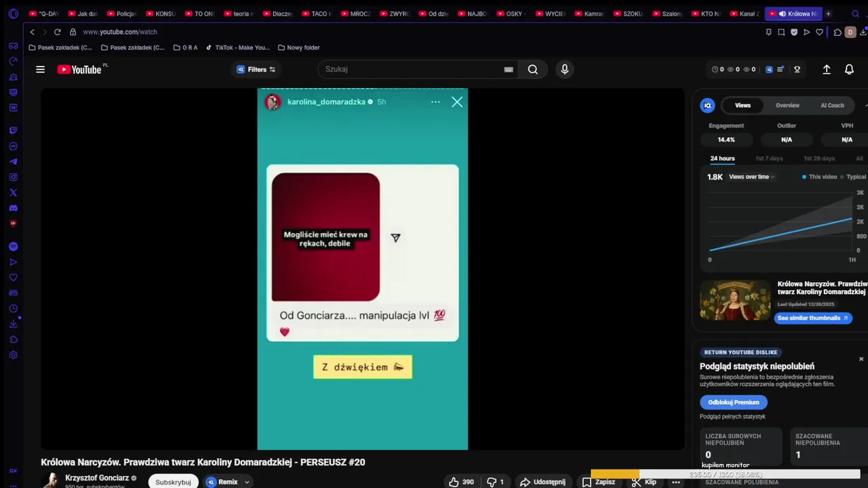This screenshot has height=488, width=868.
Task: Close the Instagram story with the X
Action: [x=457, y=102]
